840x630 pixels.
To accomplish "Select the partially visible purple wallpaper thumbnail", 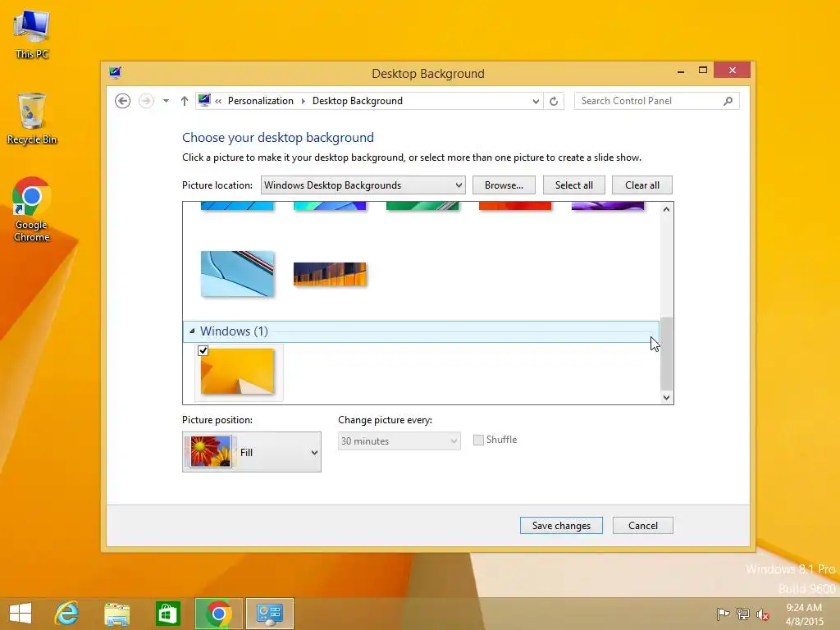I will [608, 206].
